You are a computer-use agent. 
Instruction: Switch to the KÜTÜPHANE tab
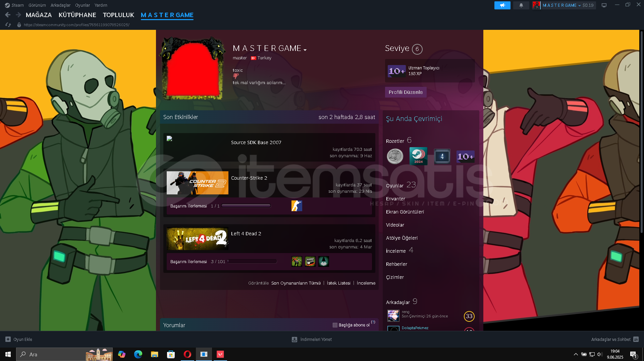pos(77,15)
